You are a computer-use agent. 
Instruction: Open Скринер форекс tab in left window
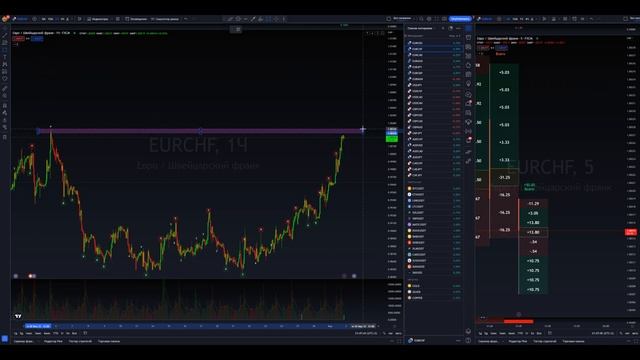[24, 341]
